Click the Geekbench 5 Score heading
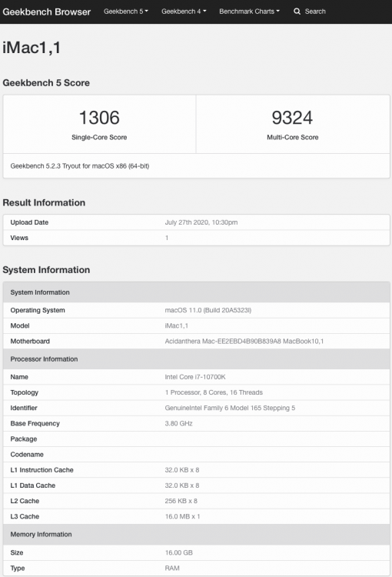The image size is (392, 577). (46, 83)
